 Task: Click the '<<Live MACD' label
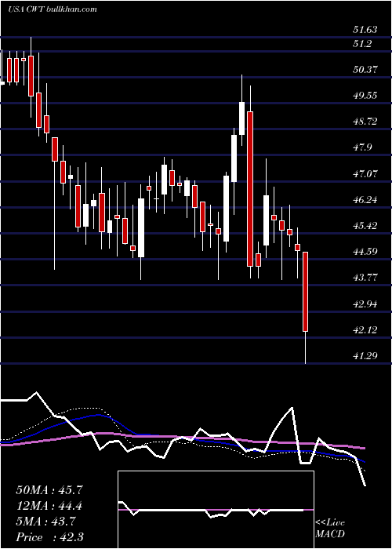[330, 529]
